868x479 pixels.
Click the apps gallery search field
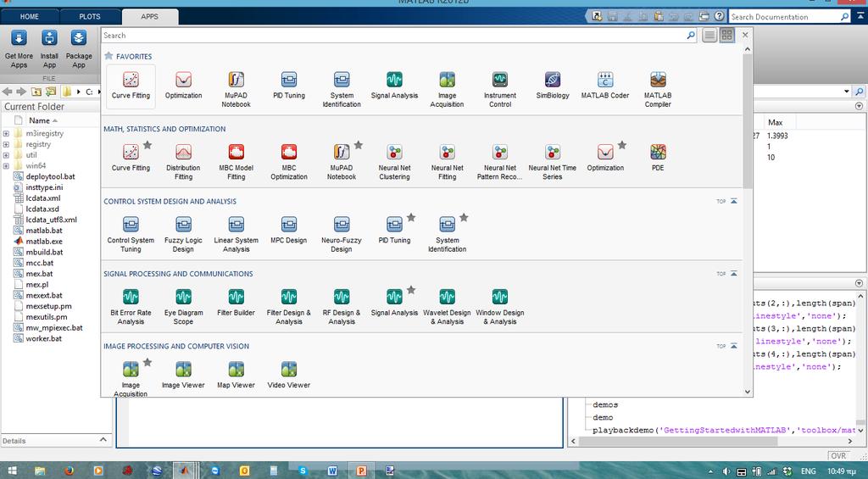click(x=394, y=35)
